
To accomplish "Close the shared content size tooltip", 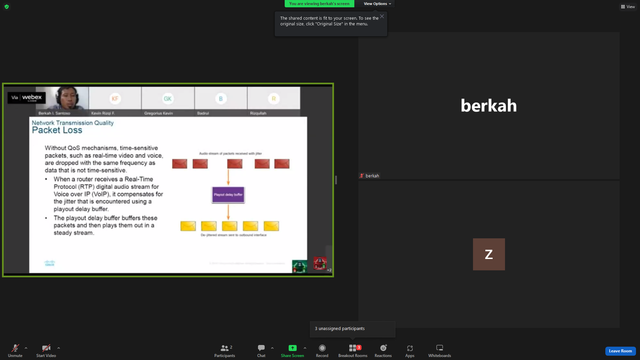I will [382, 16].
